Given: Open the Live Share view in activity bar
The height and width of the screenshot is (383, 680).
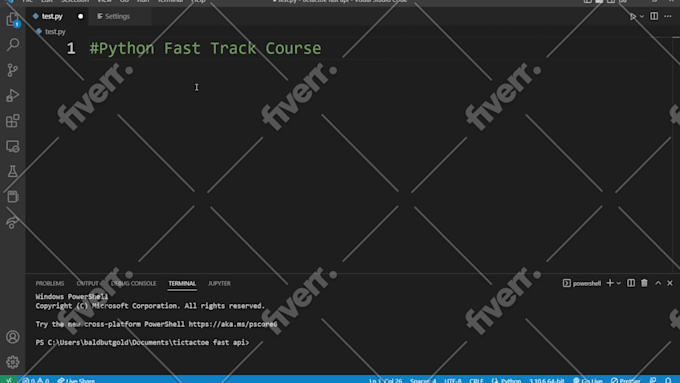Looking at the screenshot, I should [x=13, y=222].
